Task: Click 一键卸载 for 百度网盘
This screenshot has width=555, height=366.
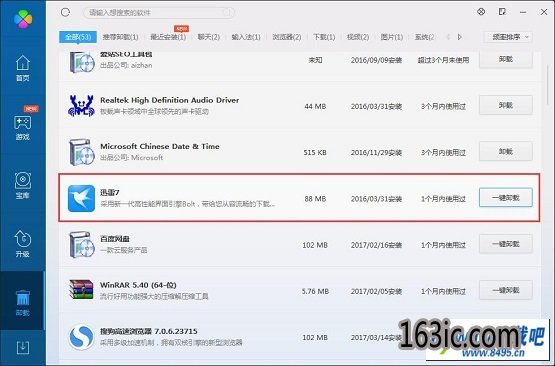Action: pos(506,244)
